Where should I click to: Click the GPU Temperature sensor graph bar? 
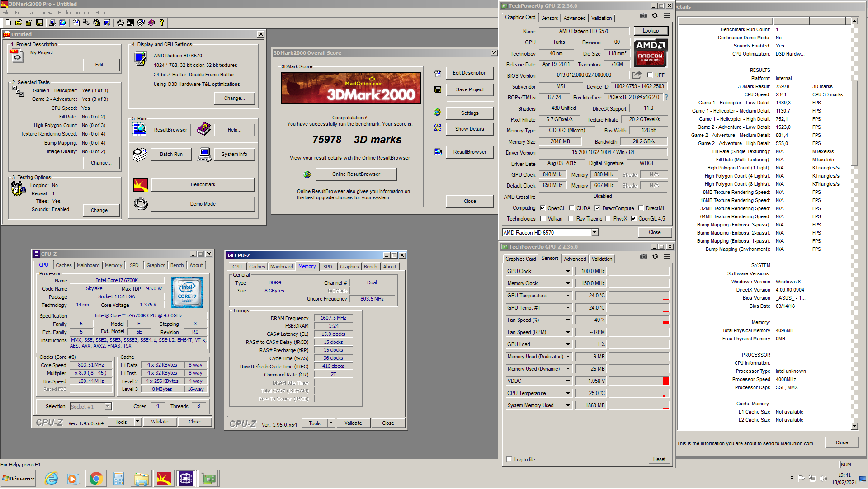(x=639, y=296)
